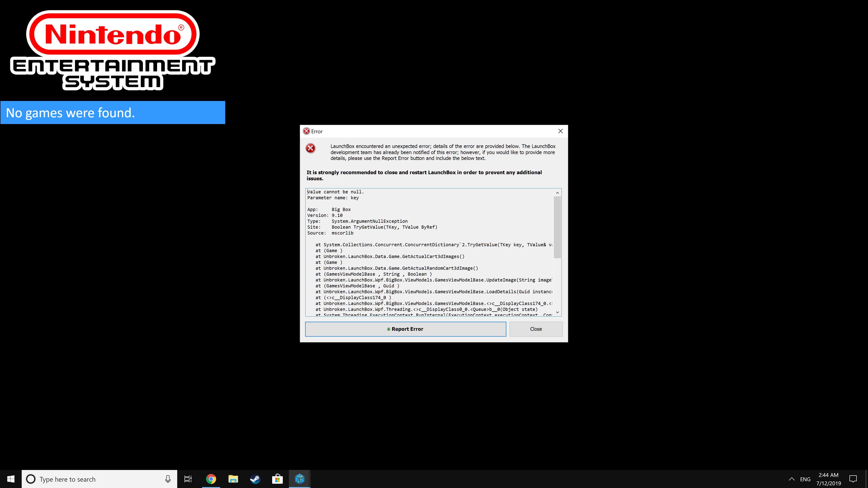Open the Windows Start menu

(11, 479)
